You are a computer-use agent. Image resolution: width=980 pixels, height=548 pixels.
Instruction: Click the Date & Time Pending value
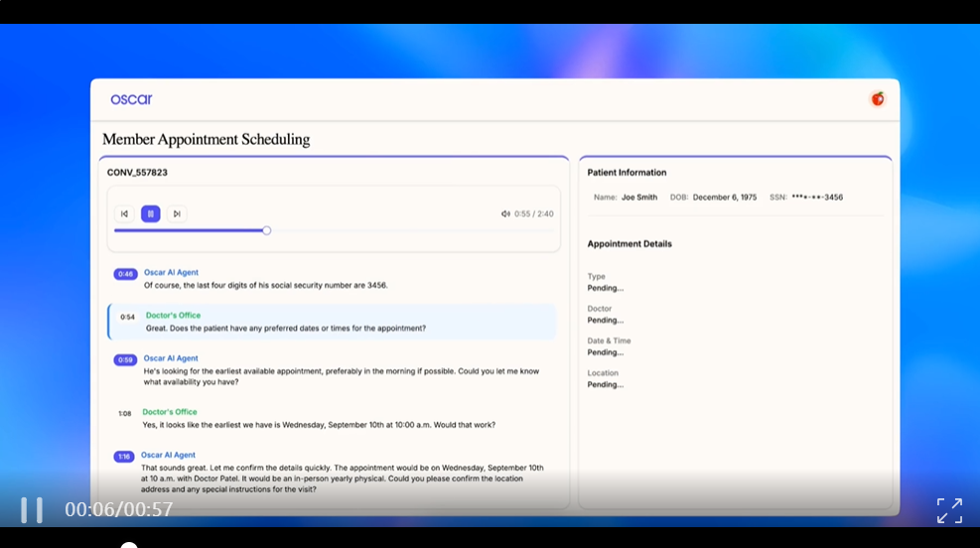coord(605,352)
